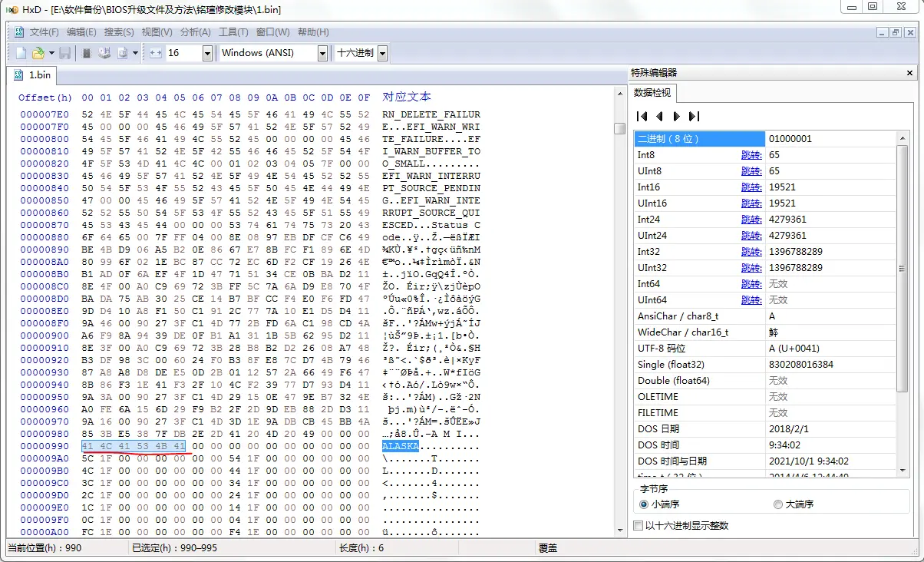Screen dimensions: 924x562
Task: Click the AnsiChar / char8_t value A
Action: [771, 316]
